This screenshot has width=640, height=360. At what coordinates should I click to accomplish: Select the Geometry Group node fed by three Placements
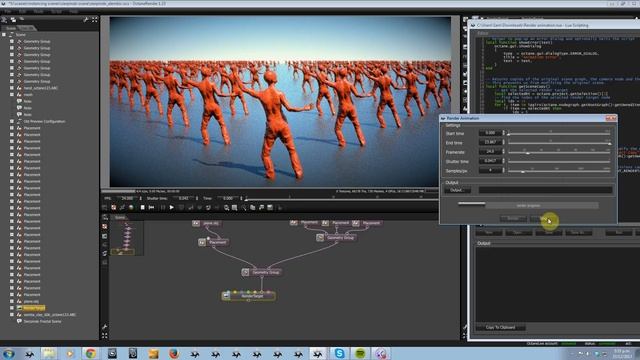pyautogui.click(x=336, y=237)
